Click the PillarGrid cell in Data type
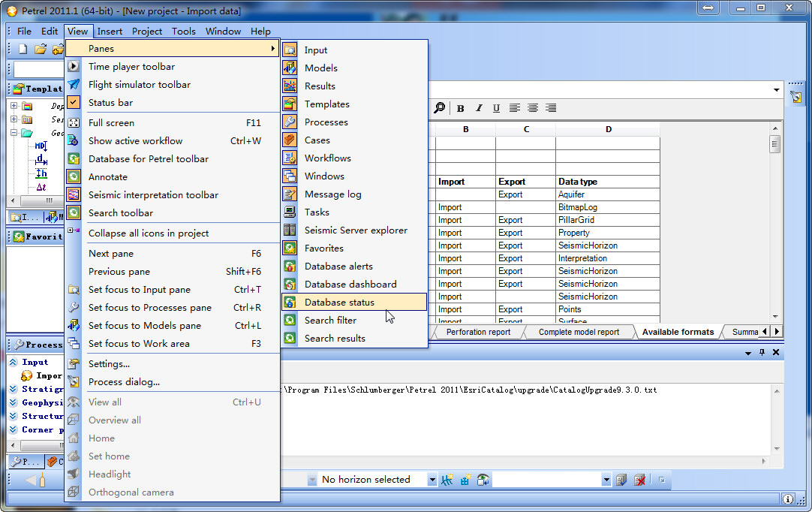 [x=608, y=220]
